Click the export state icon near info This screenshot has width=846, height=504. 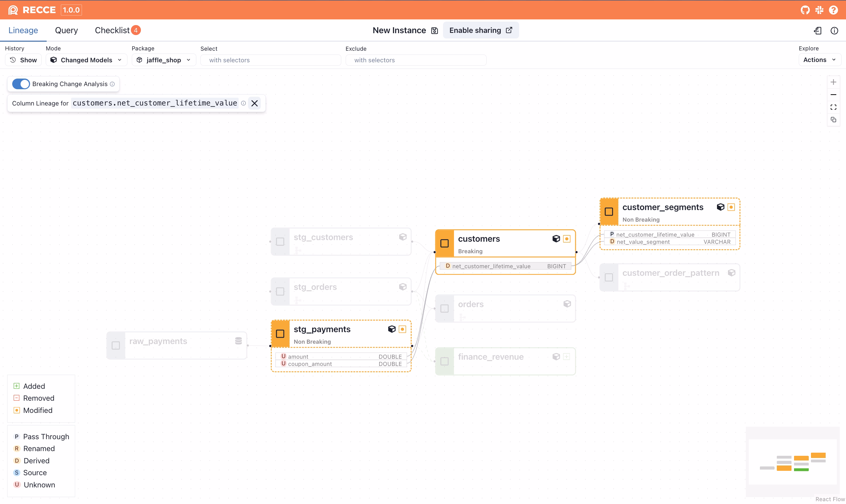pyautogui.click(x=818, y=31)
